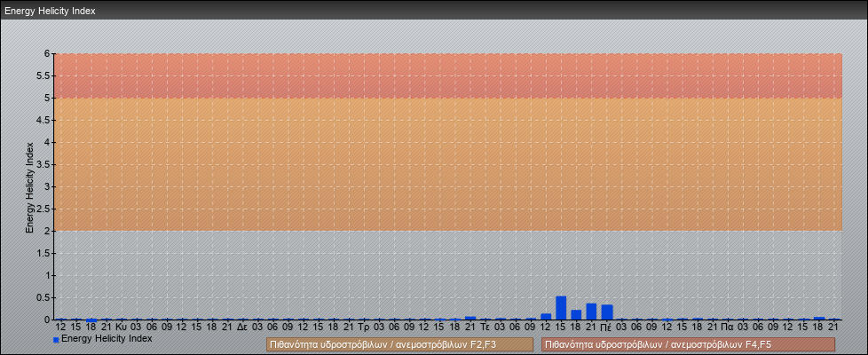Click the Τρ day label on x-axis
This screenshot has width=868, height=355.
tap(364, 327)
